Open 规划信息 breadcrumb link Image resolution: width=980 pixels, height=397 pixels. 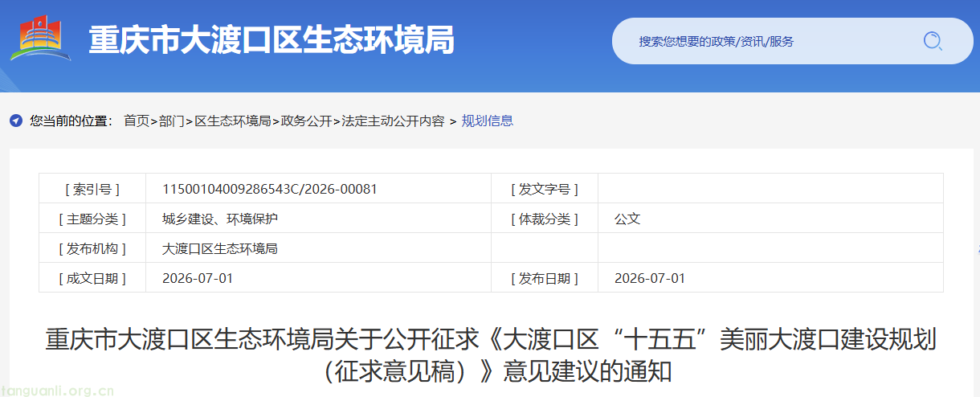click(x=487, y=121)
